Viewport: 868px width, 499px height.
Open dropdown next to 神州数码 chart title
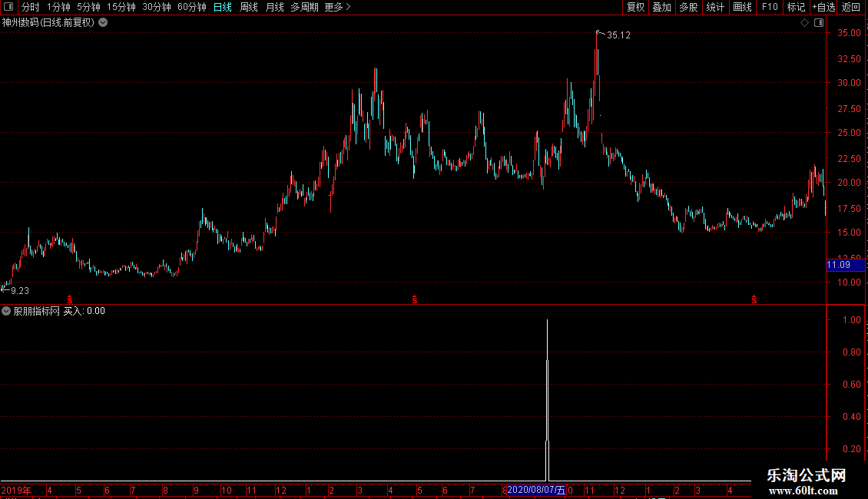click(x=103, y=23)
